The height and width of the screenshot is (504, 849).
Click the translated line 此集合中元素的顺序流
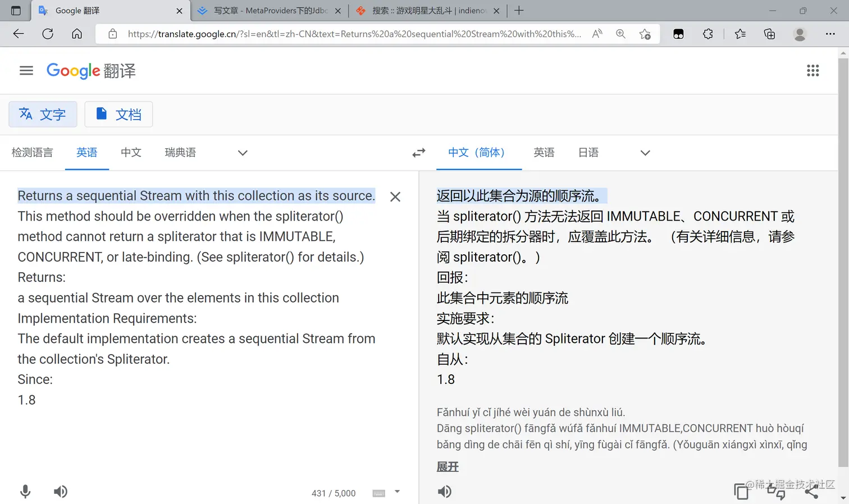(x=503, y=298)
